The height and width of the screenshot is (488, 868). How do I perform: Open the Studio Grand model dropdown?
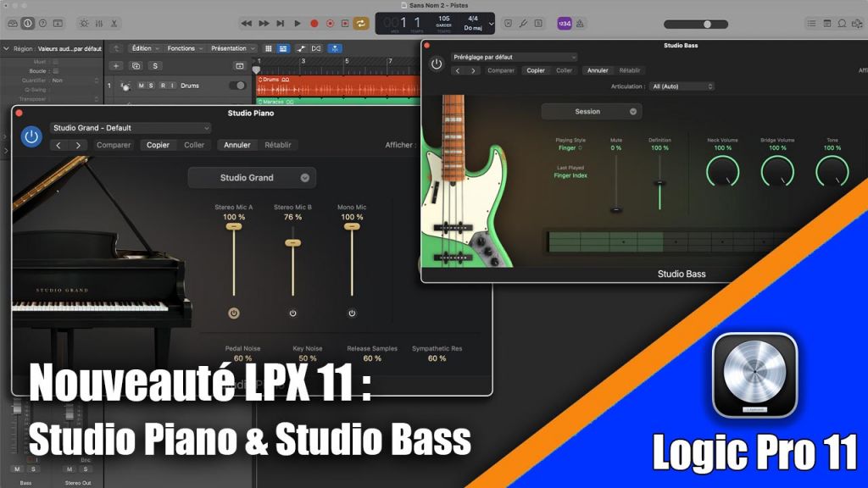253,178
